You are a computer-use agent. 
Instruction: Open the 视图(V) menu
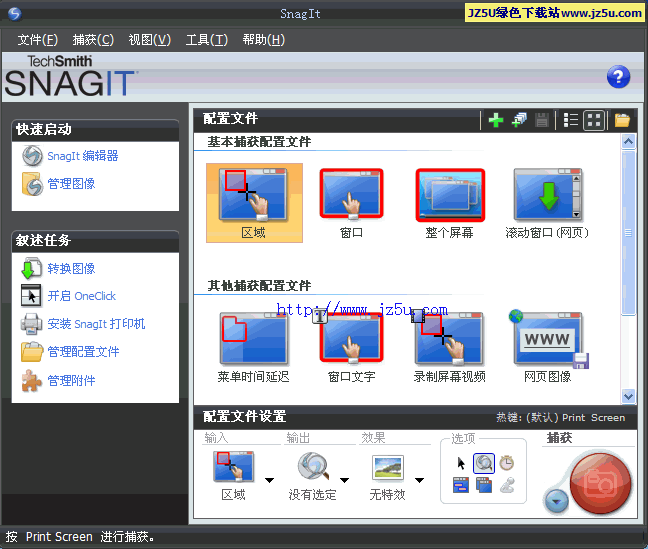click(150, 40)
